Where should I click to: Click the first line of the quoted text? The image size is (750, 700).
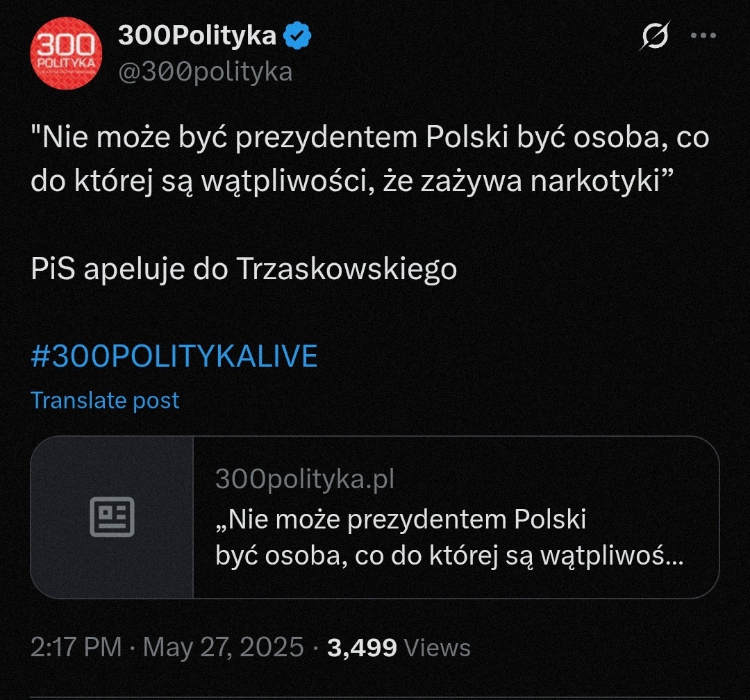(369, 137)
